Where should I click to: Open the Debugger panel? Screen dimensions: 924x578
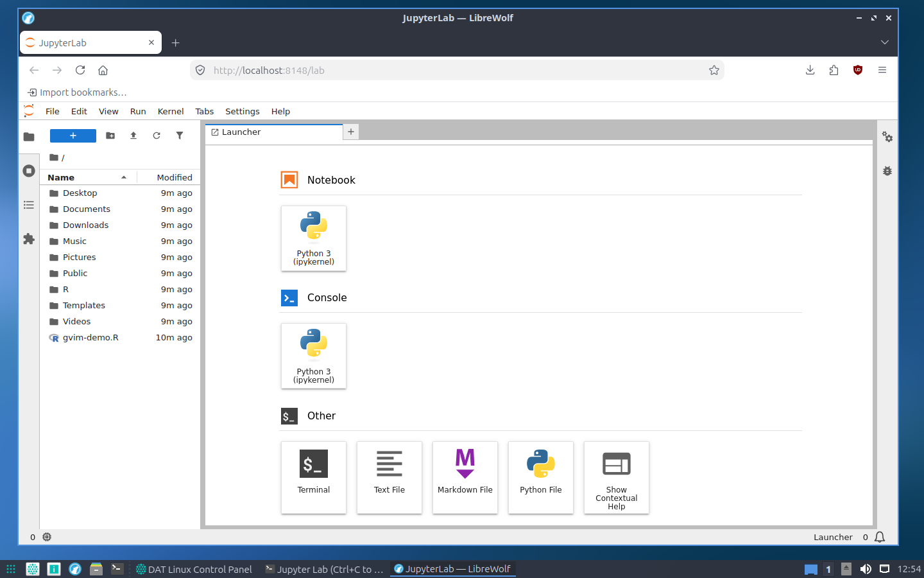point(887,171)
